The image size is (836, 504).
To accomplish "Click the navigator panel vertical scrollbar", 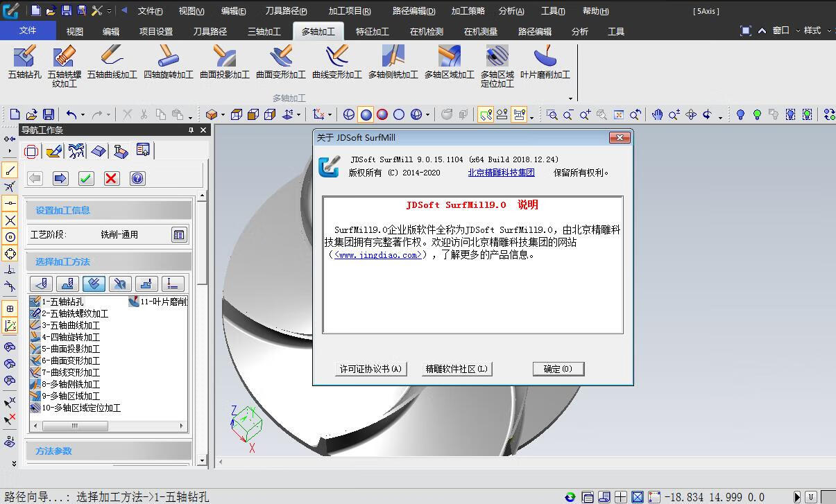I will pyautogui.click(x=202, y=327).
